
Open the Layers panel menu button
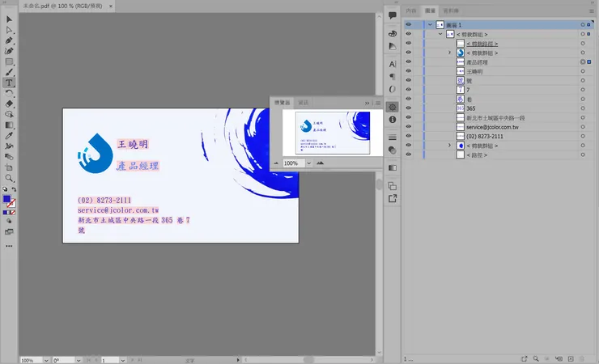[592, 11]
